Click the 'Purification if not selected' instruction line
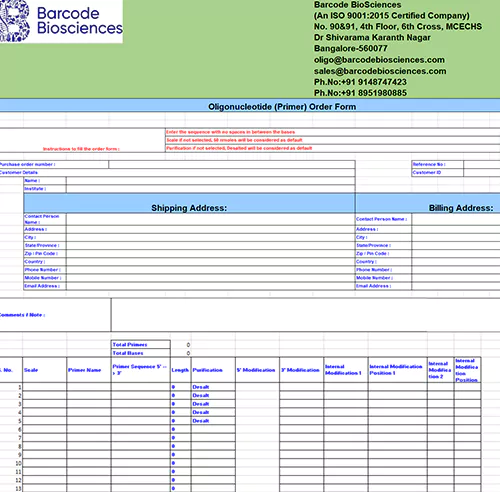 (x=239, y=148)
